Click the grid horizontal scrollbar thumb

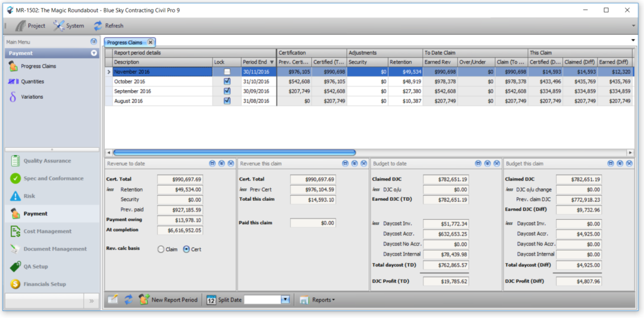(235, 152)
